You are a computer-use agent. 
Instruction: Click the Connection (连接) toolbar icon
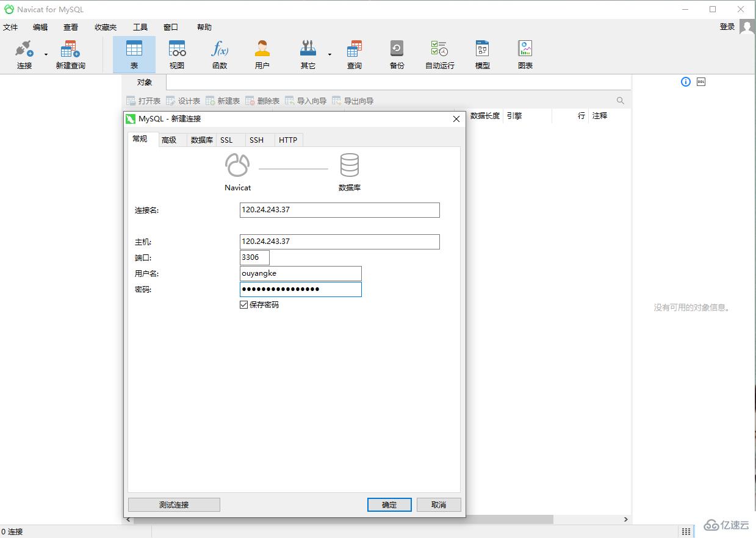click(x=24, y=55)
